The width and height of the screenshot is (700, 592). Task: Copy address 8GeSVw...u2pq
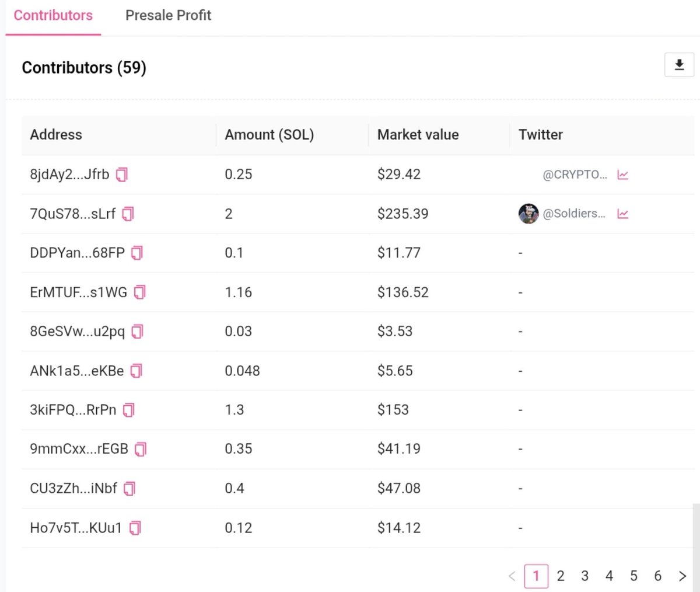(137, 332)
